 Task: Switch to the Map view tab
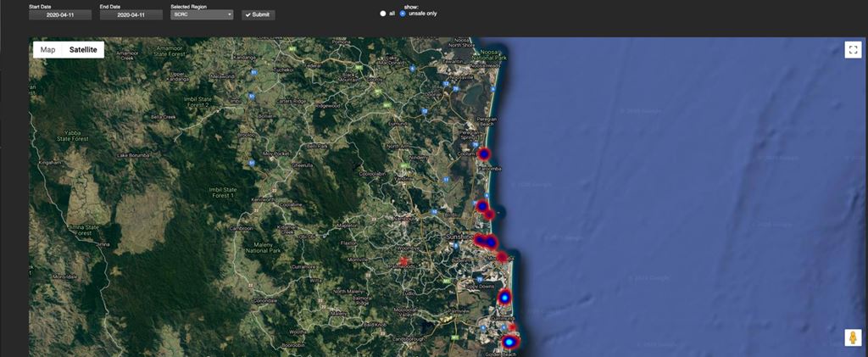(x=48, y=50)
